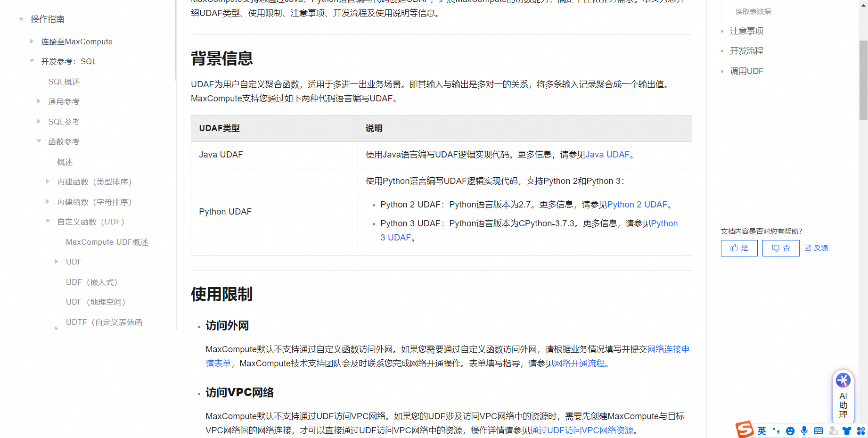
Task: Open SQL概述 in the sidebar
Action: 64,82
